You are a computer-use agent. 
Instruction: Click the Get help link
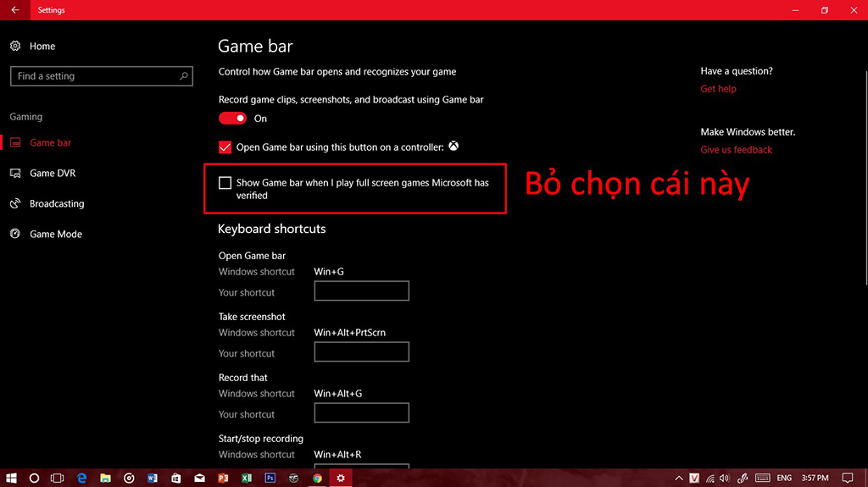click(x=718, y=89)
